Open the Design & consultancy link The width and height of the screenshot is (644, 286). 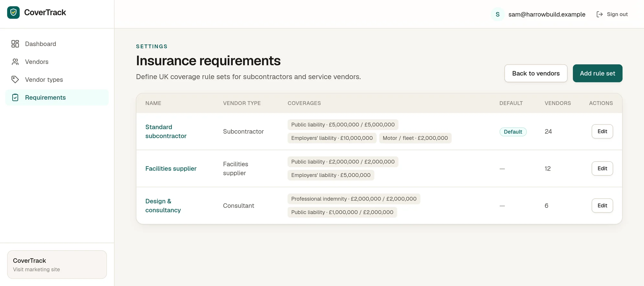click(x=163, y=206)
